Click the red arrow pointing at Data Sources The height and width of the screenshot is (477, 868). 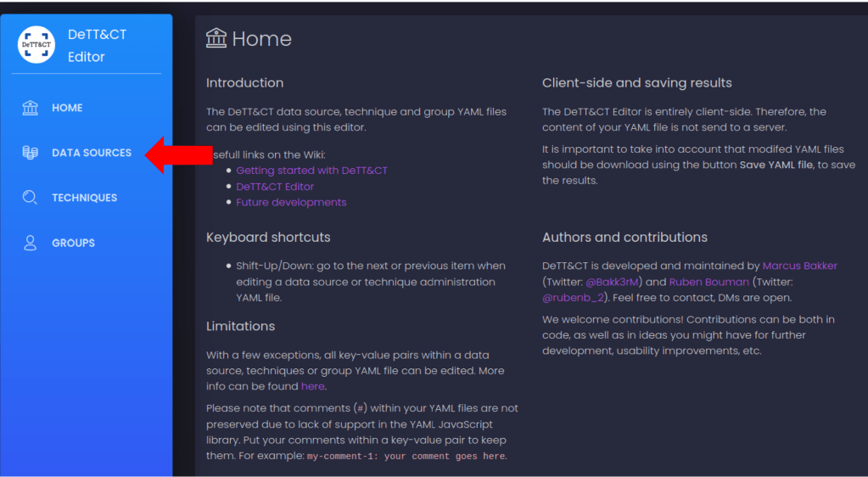coord(179,154)
